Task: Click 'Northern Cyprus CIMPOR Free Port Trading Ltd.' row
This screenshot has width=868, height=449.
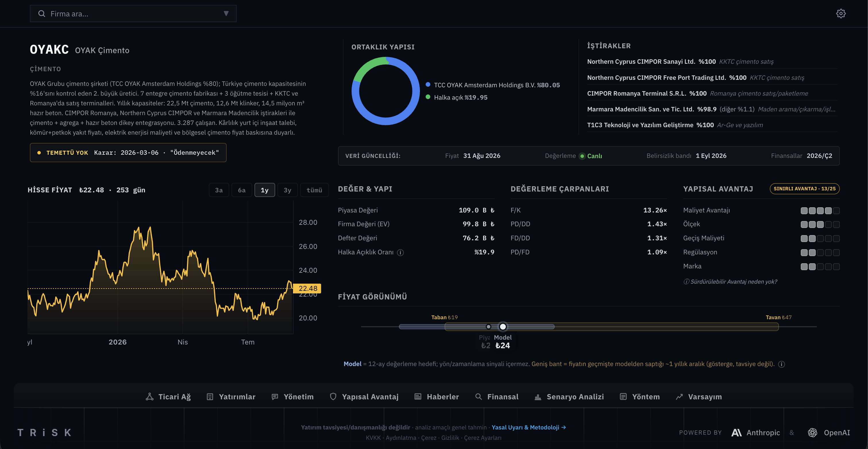Action: coord(712,78)
